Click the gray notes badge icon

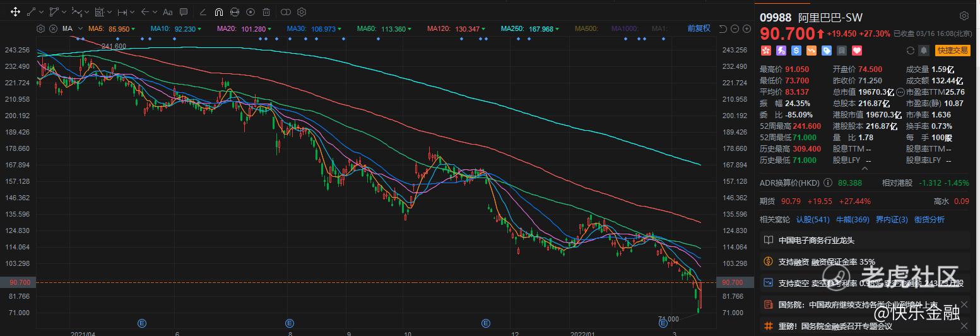(x=841, y=51)
